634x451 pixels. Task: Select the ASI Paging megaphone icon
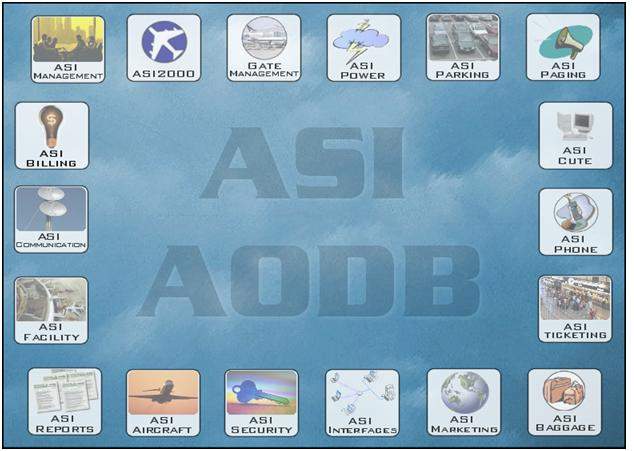[563, 47]
